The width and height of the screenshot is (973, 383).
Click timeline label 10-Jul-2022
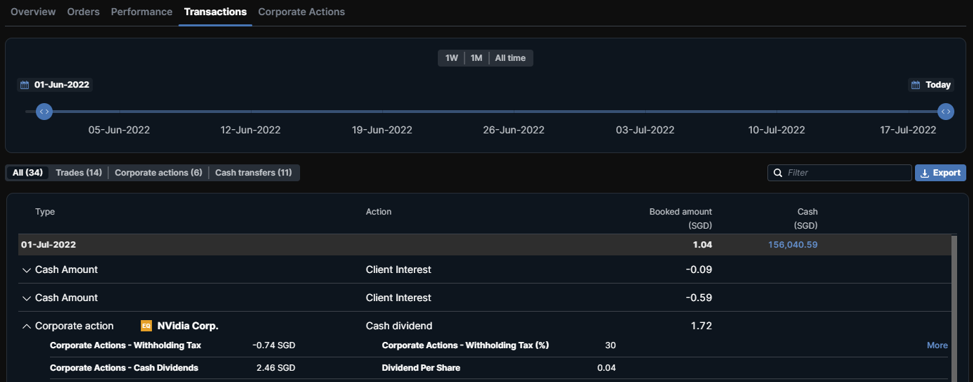[776, 130]
